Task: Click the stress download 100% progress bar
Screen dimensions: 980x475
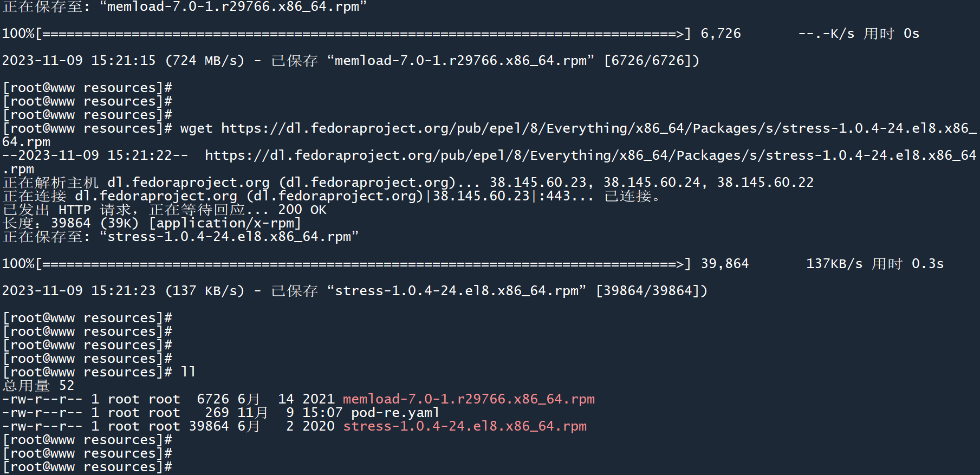Action: pyautogui.click(x=363, y=264)
